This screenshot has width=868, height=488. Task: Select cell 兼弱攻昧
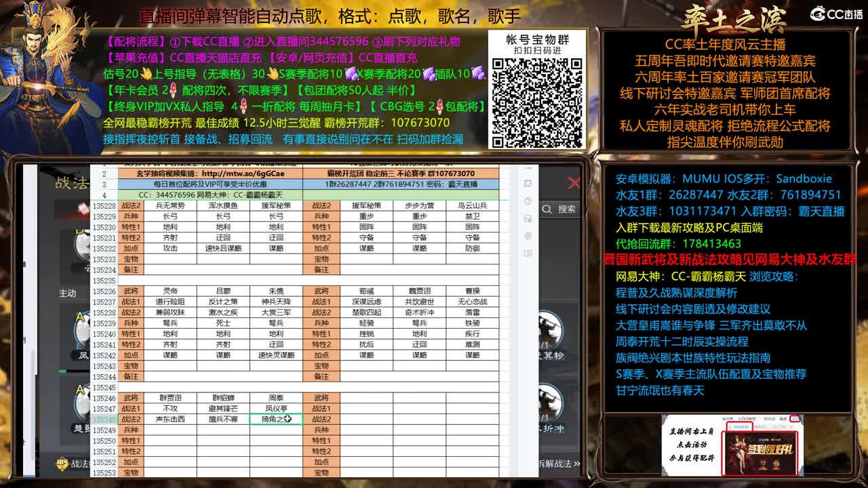tap(170, 312)
